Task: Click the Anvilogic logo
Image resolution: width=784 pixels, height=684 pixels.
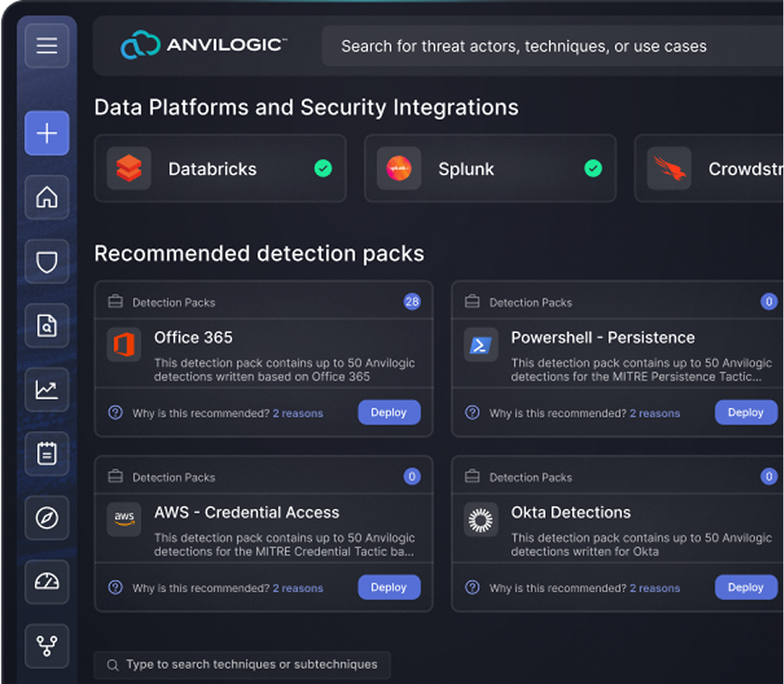Action: [x=204, y=45]
